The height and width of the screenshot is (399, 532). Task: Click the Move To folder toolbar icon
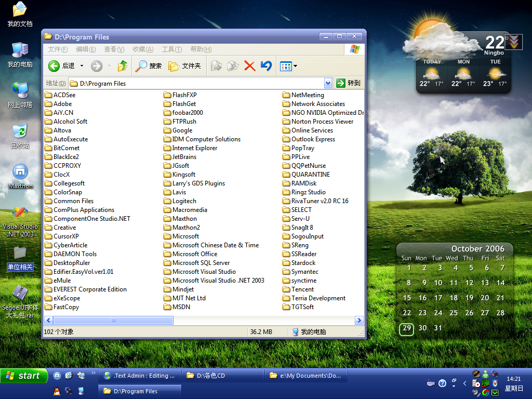pyautogui.click(x=216, y=66)
